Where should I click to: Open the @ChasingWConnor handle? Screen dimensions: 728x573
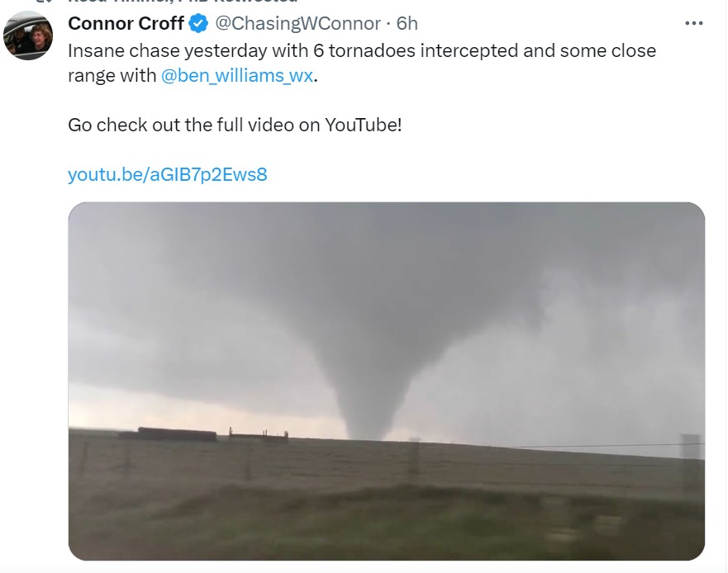tap(297, 23)
